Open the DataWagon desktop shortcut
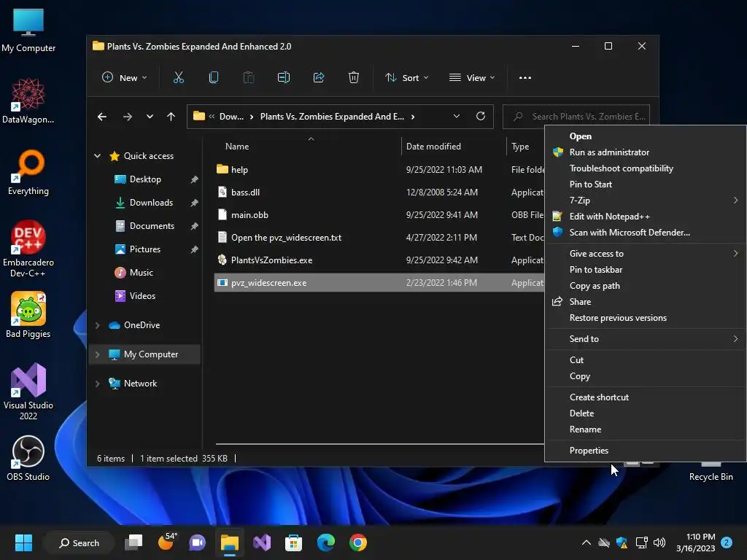 point(28,101)
